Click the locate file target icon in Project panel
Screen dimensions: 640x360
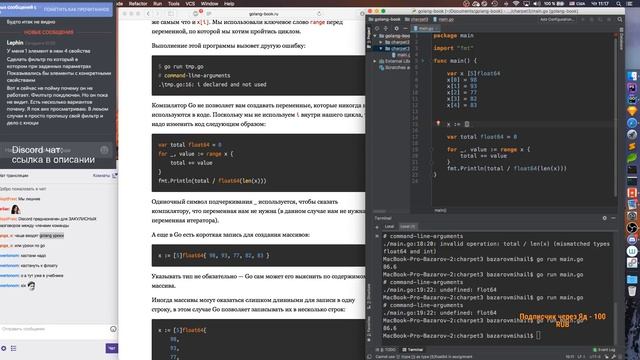pos(377,29)
